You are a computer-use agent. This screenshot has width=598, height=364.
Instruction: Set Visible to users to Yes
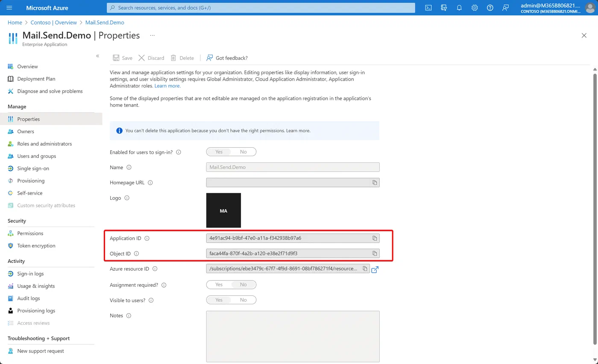[219, 300]
